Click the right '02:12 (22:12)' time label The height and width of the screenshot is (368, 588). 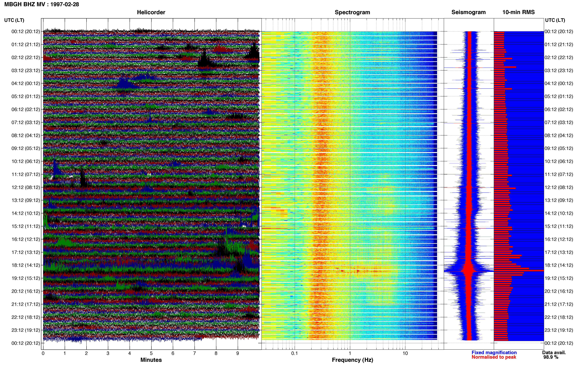click(x=559, y=57)
